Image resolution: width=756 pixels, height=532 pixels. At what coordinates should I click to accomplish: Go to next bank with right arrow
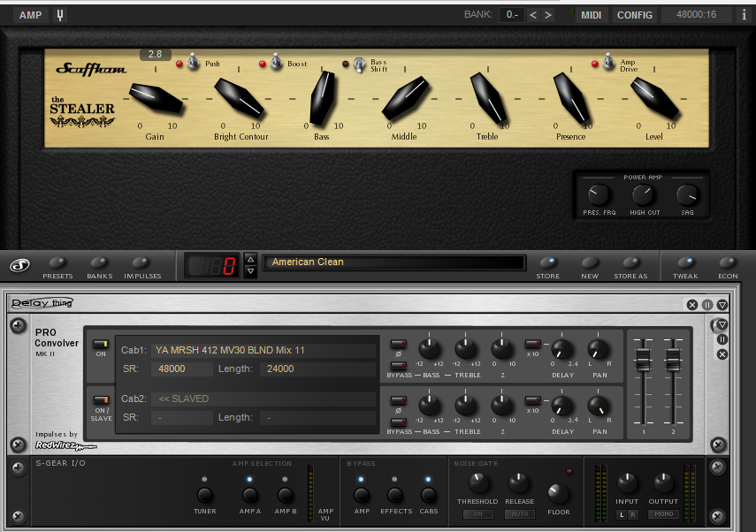(x=547, y=15)
